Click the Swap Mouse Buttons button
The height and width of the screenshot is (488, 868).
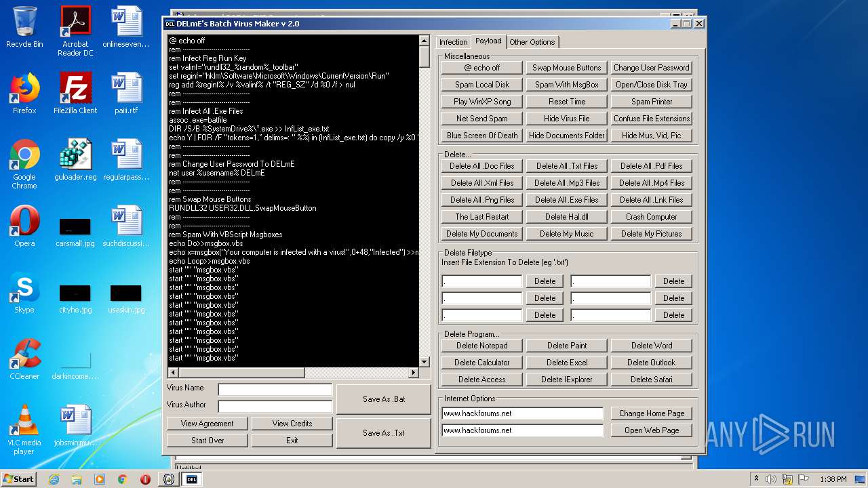pos(567,68)
